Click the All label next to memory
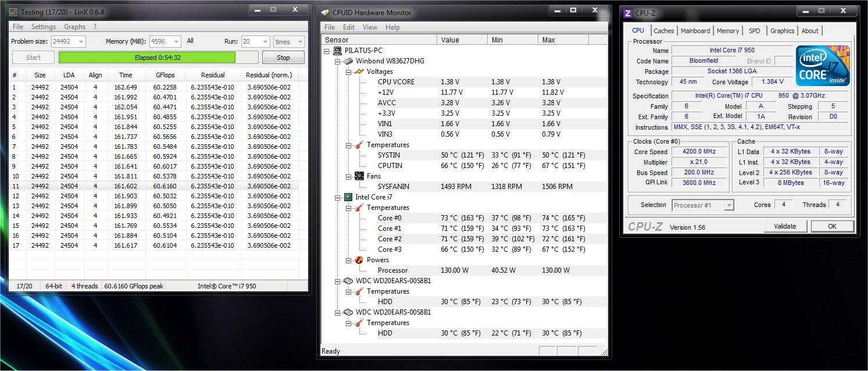This screenshot has height=371, width=868. pos(190,41)
